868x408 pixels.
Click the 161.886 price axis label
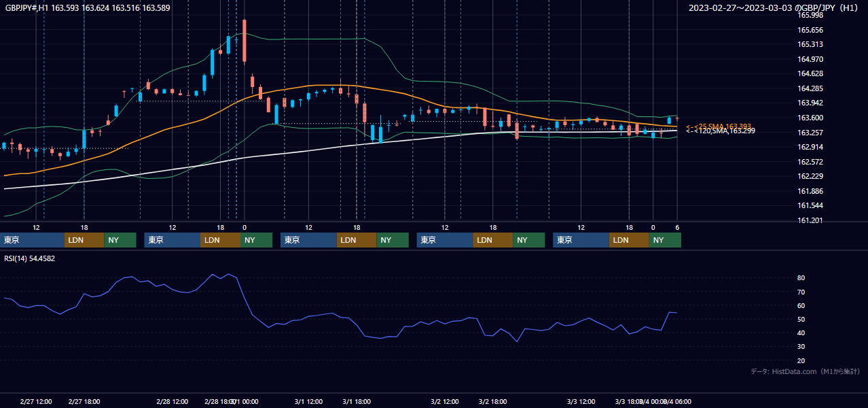(810, 191)
